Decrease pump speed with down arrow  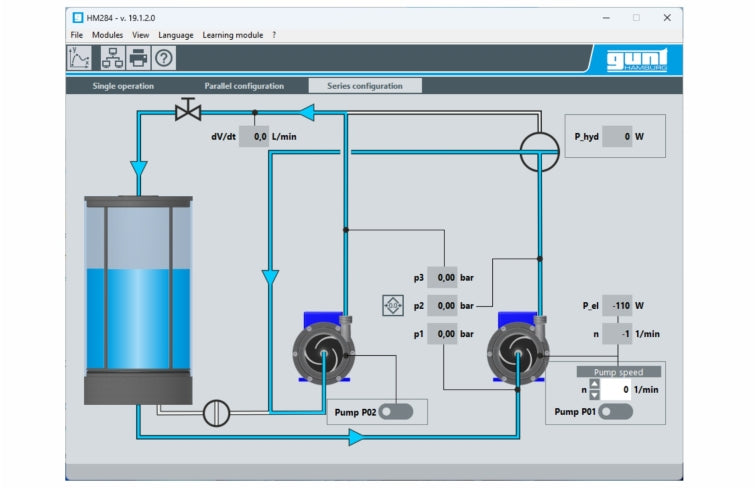(x=595, y=394)
